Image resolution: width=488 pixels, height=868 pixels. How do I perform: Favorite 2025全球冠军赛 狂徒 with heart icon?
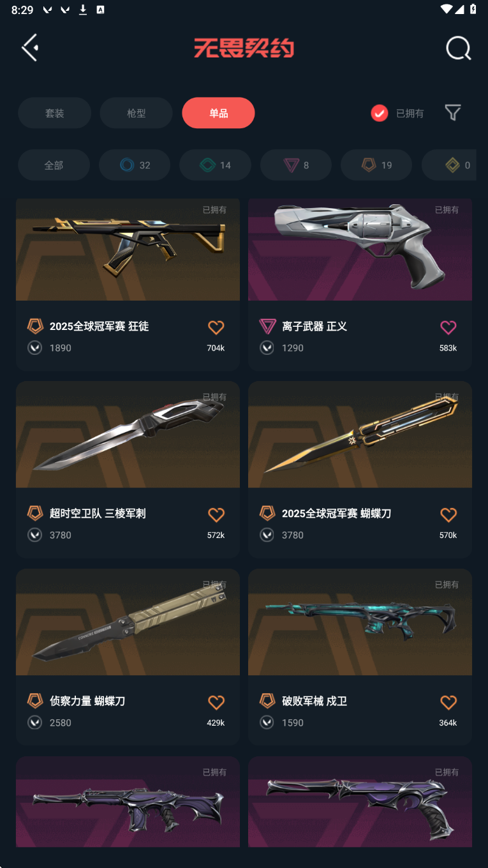pyautogui.click(x=216, y=327)
